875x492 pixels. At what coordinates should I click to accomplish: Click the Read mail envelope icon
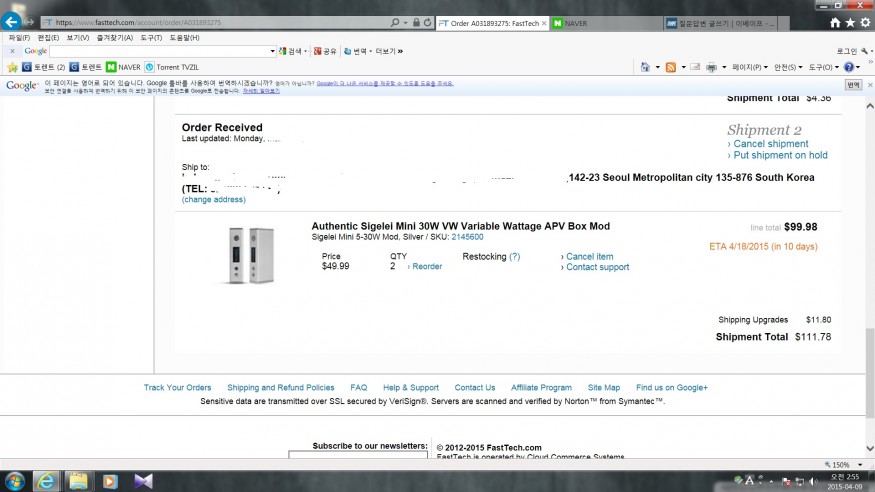[x=695, y=67]
